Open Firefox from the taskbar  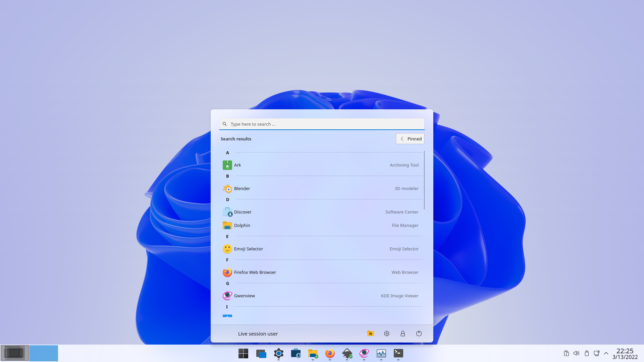pos(330,353)
